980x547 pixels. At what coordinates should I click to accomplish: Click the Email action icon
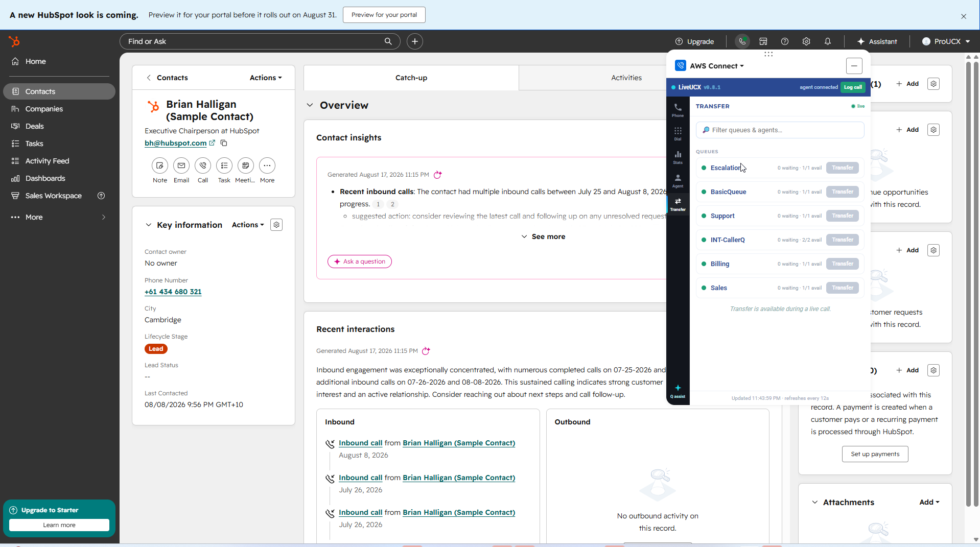[181, 165]
